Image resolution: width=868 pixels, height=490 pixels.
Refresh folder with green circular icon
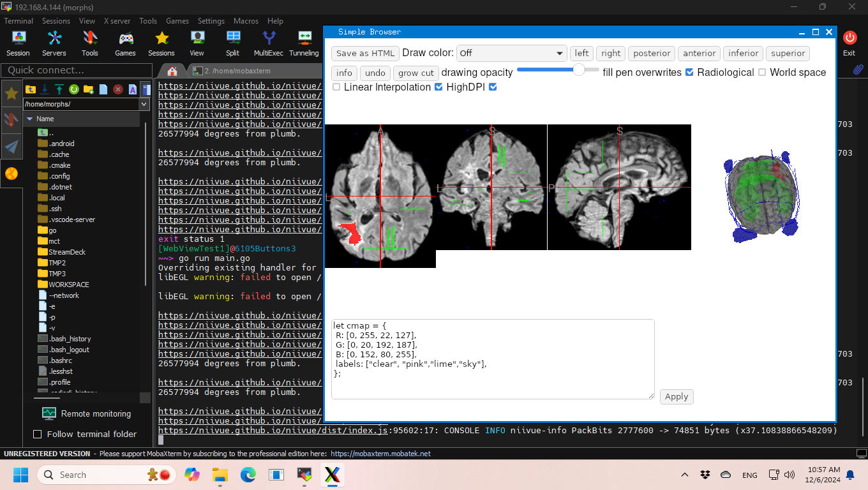(74, 89)
